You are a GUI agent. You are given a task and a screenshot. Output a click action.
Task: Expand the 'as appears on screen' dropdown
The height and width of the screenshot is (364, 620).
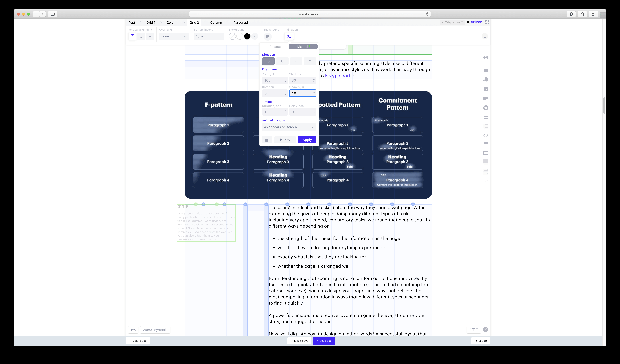(x=289, y=127)
